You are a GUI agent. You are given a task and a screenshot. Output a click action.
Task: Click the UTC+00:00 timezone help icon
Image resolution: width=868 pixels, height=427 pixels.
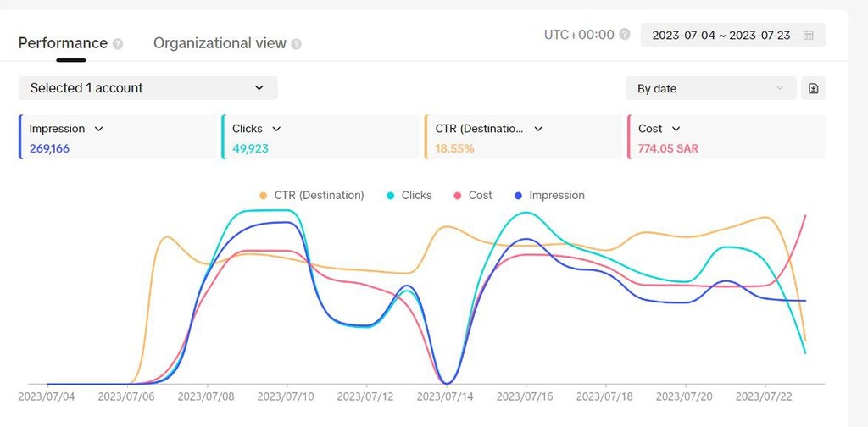click(x=625, y=35)
